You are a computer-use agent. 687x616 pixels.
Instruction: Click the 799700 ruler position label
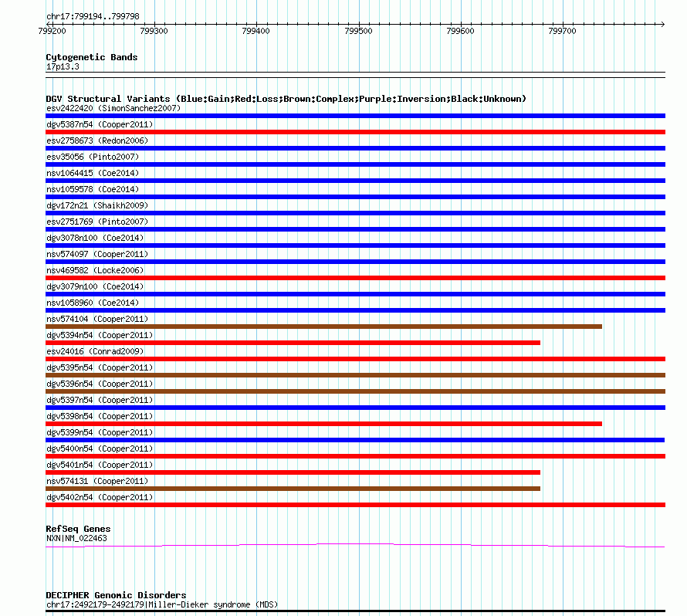(x=563, y=31)
